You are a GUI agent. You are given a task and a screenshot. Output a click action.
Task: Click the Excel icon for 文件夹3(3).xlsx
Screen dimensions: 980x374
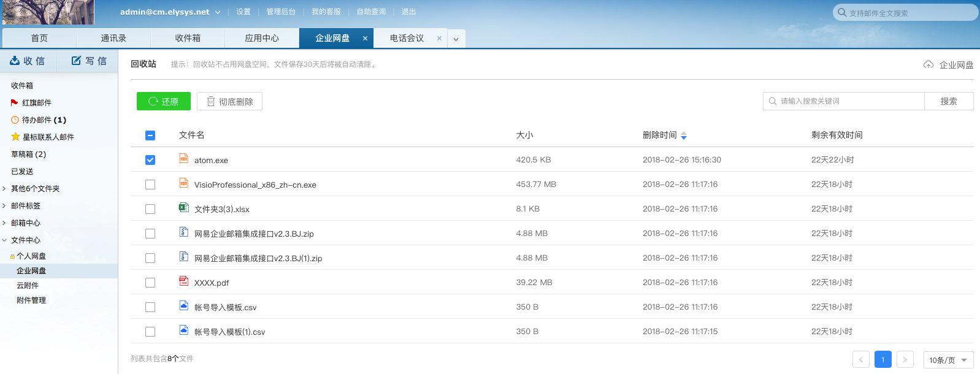[x=183, y=207]
